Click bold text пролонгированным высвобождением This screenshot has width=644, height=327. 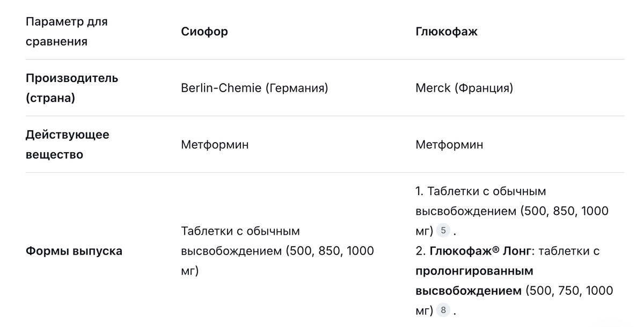pyautogui.click(x=474, y=271)
